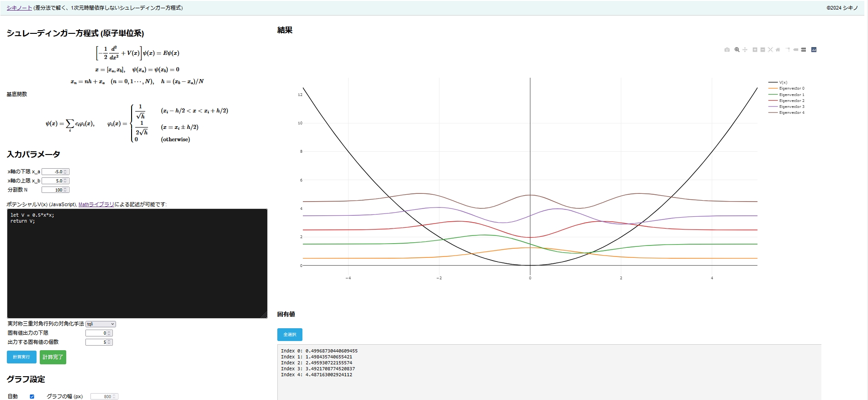Click the 計算実行 button
Viewport: 868px width, 400px height.
21,357
